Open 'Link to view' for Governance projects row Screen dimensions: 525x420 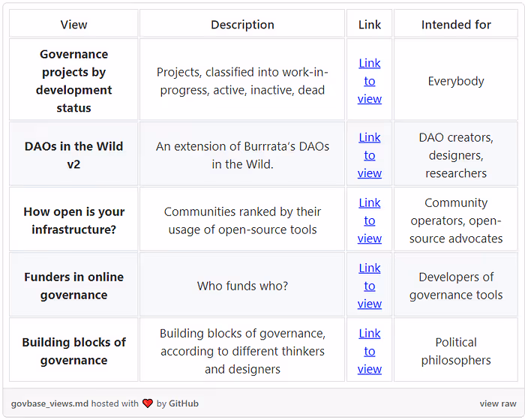[x=370, y=81]
